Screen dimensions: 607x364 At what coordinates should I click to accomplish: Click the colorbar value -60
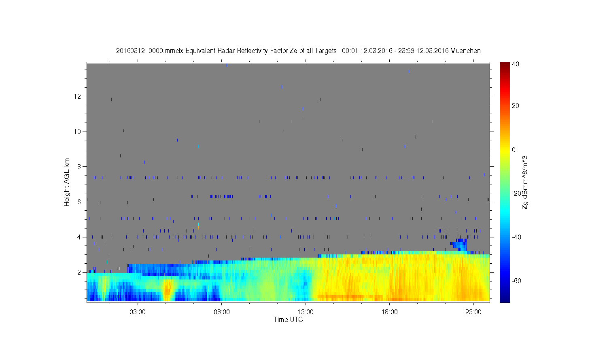(x=517, y=281)
